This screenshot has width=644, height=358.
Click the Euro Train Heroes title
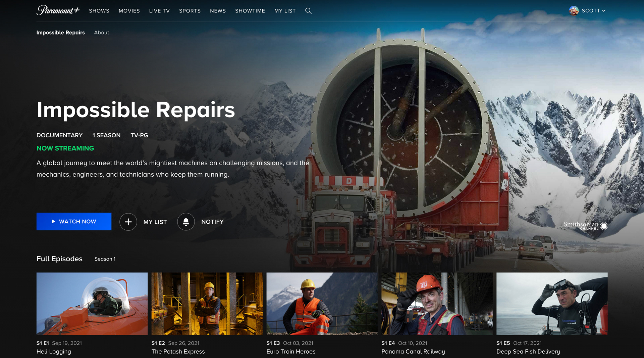coord(291,352)
